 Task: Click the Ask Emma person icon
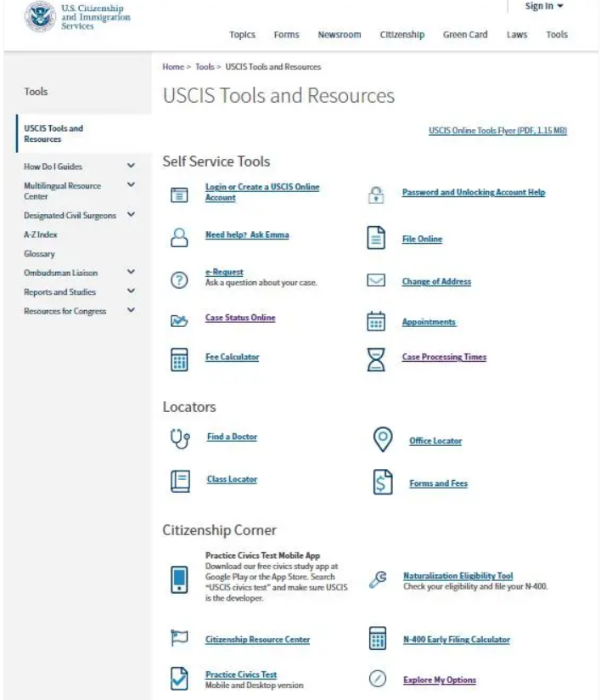(179, 238)
